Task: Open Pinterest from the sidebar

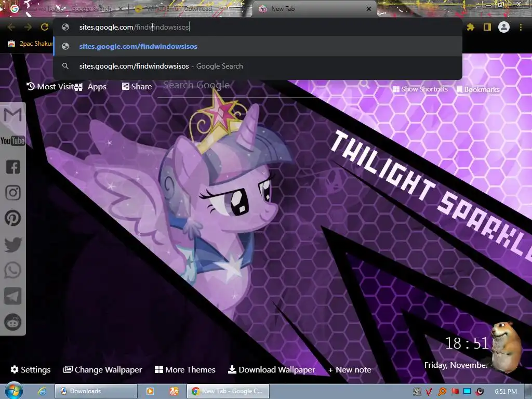Action: pos(13,218)
